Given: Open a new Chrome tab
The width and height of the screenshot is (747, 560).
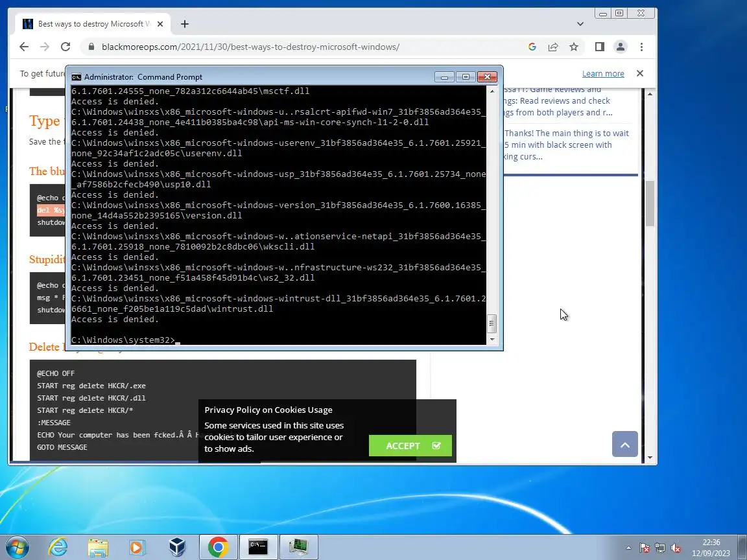Looking at the screenshot, I should pos(185,24).
